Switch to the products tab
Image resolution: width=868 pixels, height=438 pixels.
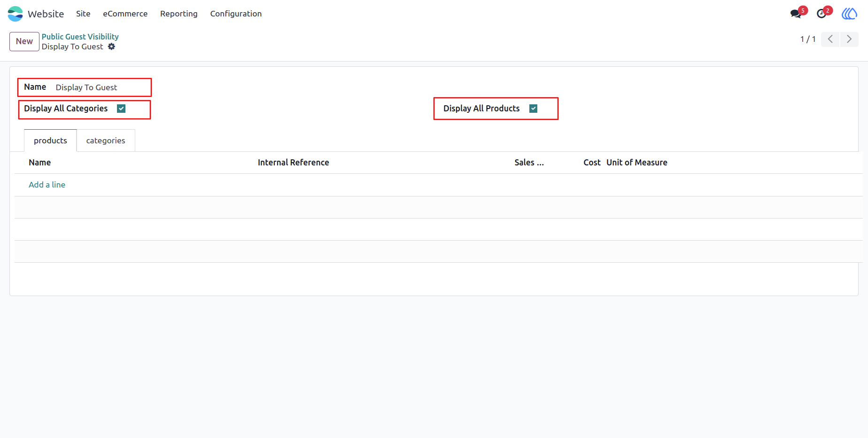pyautogui.click(x=50, y=141)
